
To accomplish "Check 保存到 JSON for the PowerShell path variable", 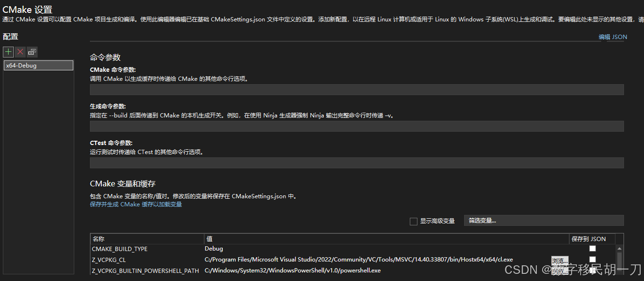I will (592, 270).
